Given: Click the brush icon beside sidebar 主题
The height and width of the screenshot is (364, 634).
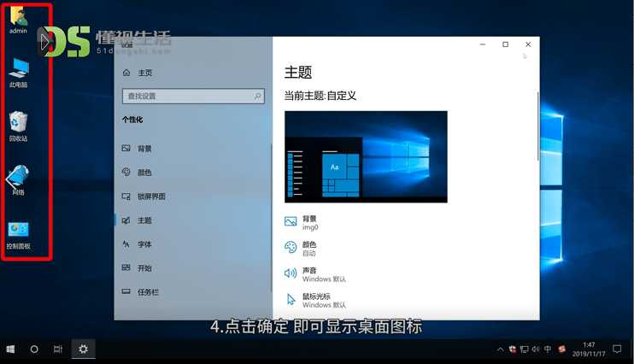Looking at the screenshot, I should (126, 220).
